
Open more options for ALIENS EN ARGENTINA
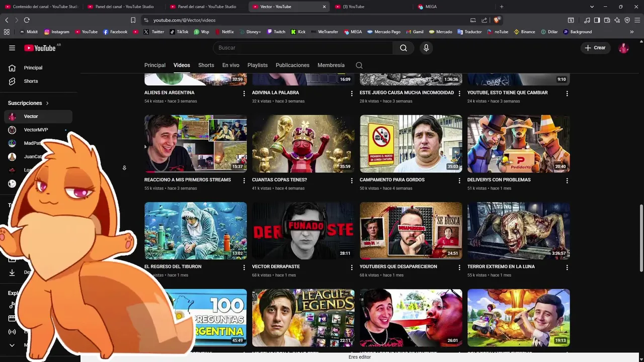coord(244,94)
